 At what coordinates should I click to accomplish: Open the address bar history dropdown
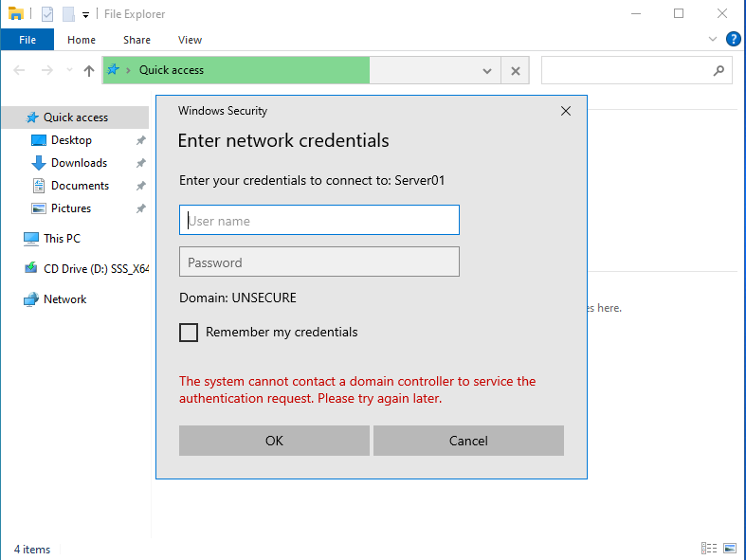[487, 70]
